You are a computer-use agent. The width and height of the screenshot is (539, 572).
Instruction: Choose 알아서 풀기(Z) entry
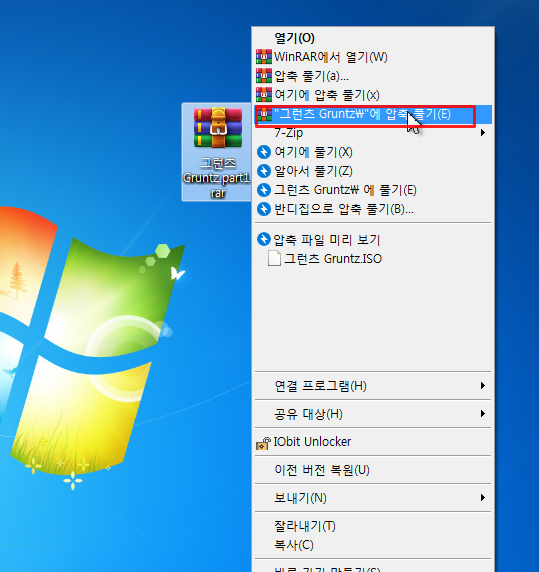373,171
